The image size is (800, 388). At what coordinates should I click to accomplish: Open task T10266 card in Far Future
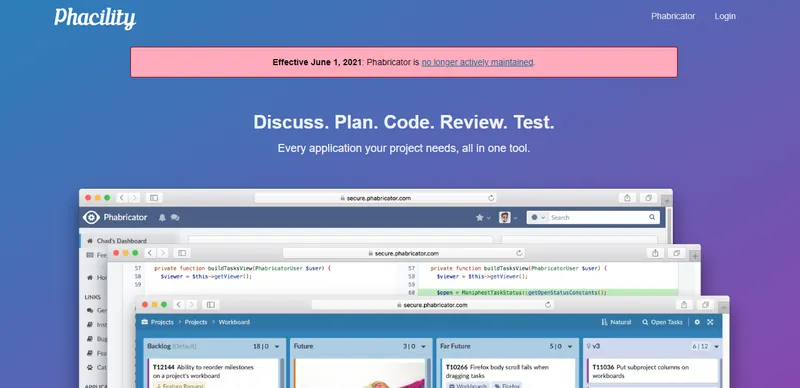click(x=507, y=373)
